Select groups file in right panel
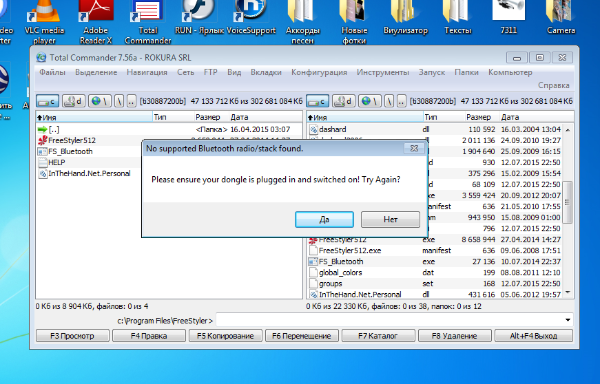Image resolution: width=600 pixels, height=384 pixels. tap(435, 284)
